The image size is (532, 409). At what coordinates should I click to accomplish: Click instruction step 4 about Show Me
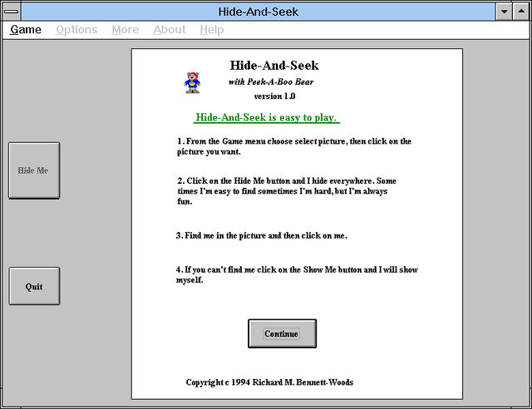point(297,274)
